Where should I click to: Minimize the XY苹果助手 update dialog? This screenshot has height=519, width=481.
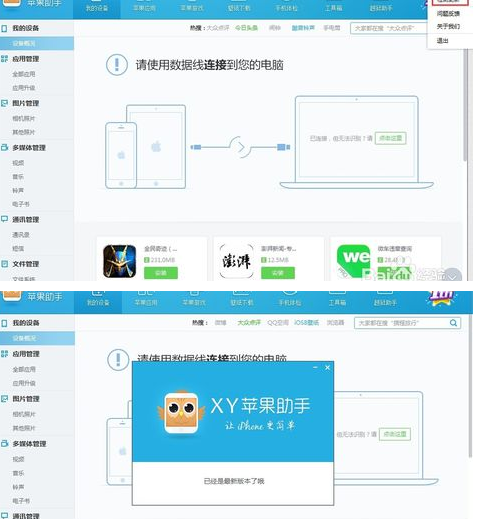point(315,367)
